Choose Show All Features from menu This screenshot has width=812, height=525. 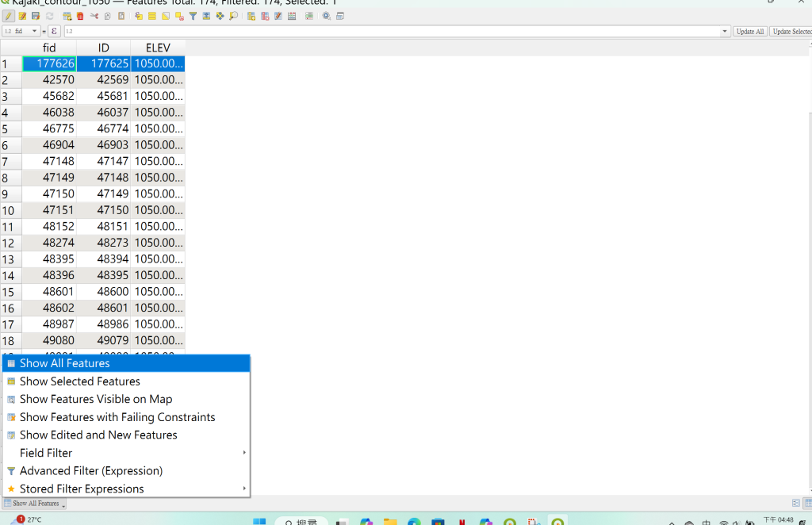click(126, 363)
